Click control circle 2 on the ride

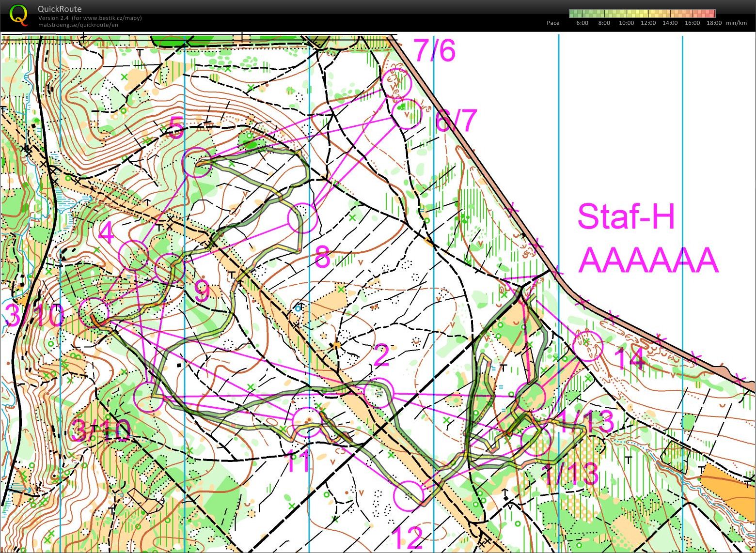(378, 393)
